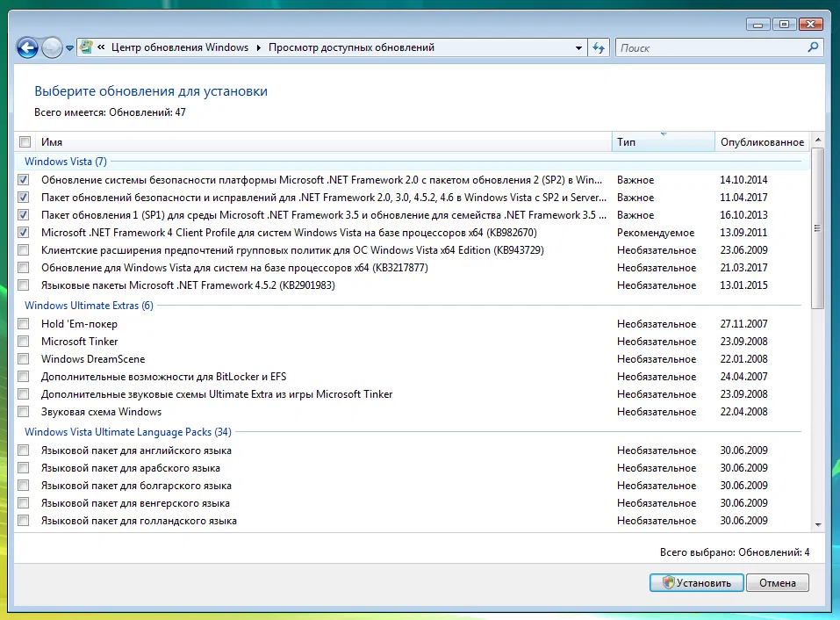Check the KB3217877 Windows Vista update
This screenshot has width=840, height=620.
[x=24, y=267]
